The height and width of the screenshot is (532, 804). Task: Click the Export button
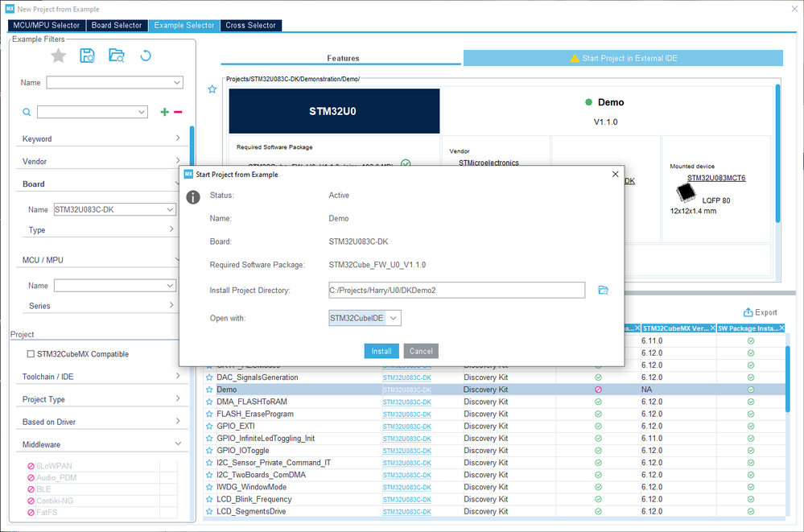click(x=761, y=312)
